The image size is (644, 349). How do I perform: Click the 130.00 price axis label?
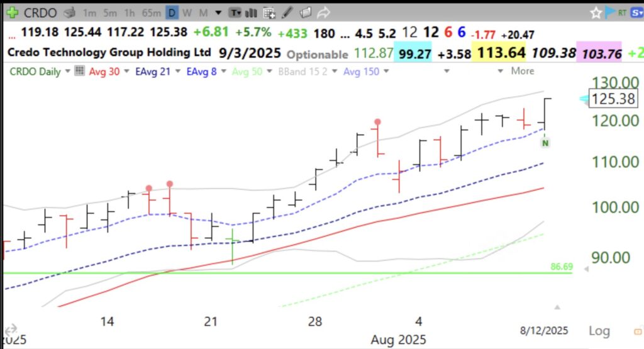(x=615, y=82)
